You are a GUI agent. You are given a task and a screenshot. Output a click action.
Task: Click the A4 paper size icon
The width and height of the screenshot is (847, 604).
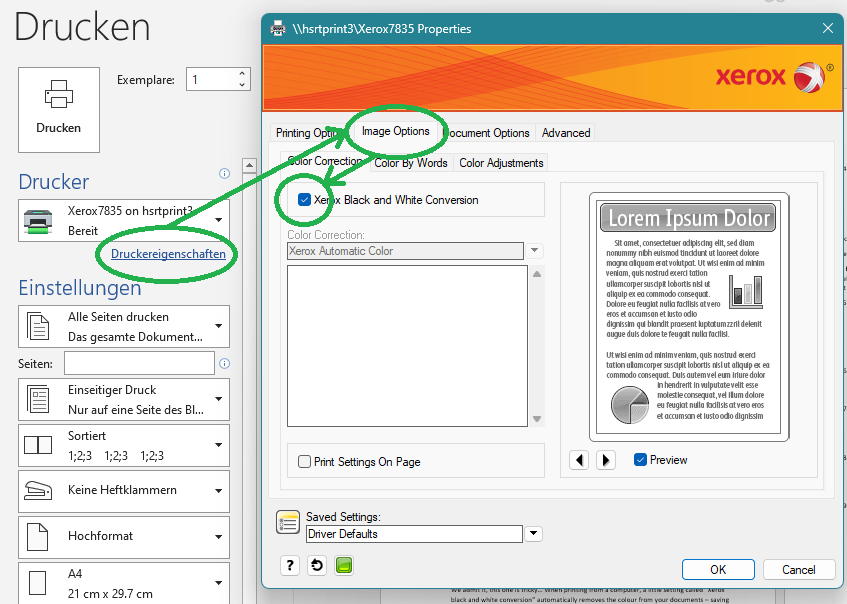(38, 583)
